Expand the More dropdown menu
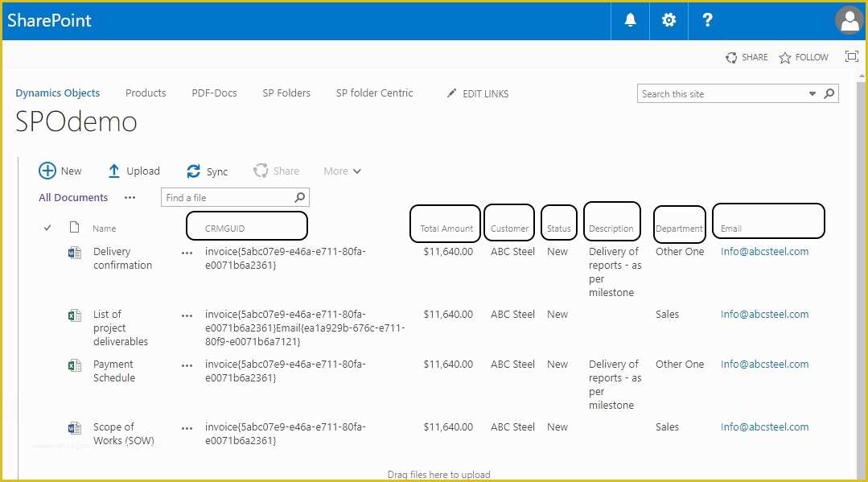868x482 pixels. click(342, 171)
